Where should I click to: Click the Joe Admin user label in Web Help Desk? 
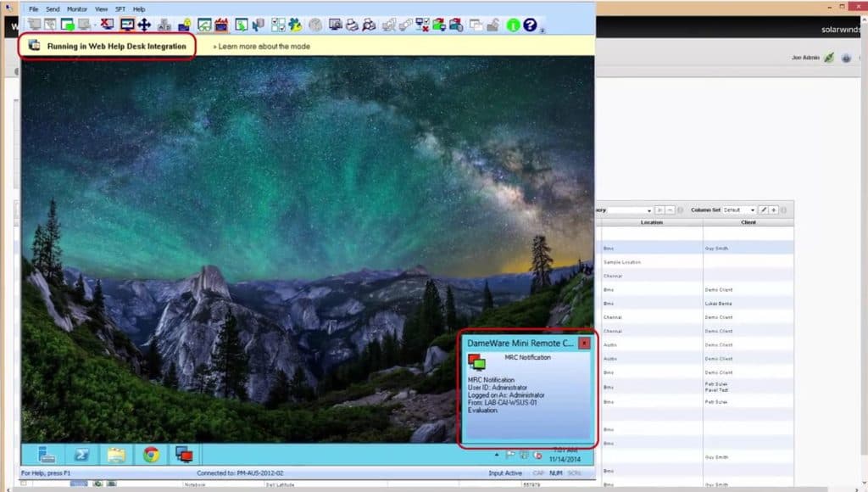805,58
